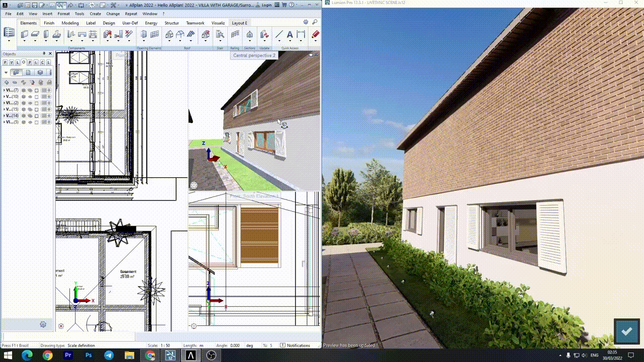
Task: Click Notifications in the status bar
Action: (298, 345)
